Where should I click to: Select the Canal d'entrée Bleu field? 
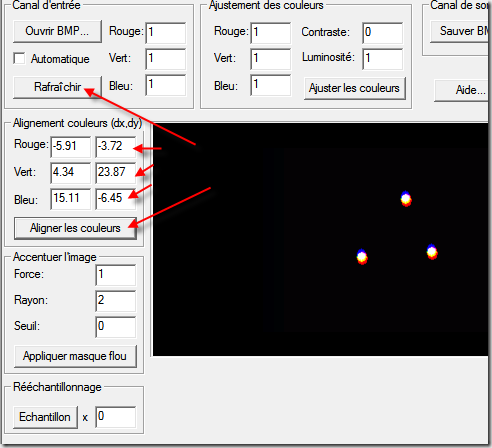pos(166,85)
